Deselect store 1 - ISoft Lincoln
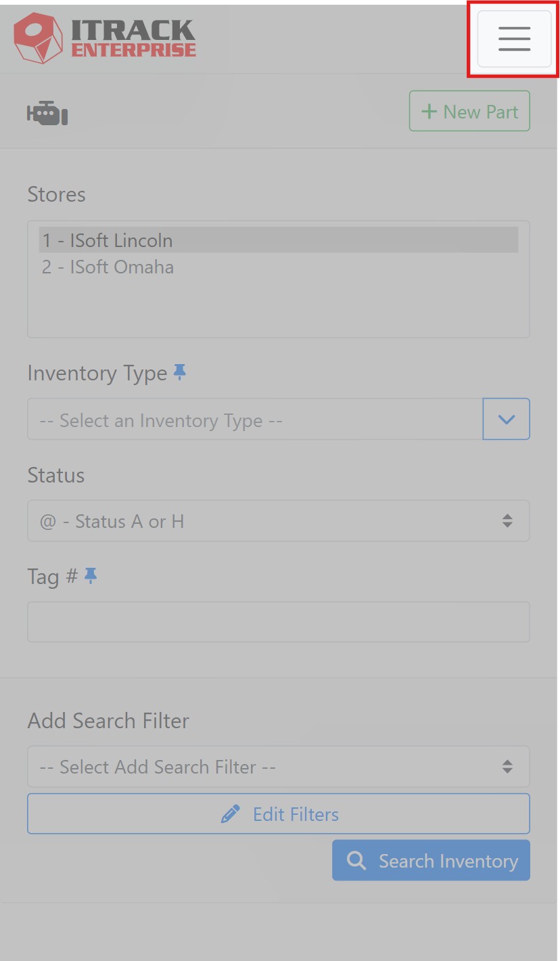Image resolution: width=560 pixels, height=961 pixels. click(x=108, y=240)
